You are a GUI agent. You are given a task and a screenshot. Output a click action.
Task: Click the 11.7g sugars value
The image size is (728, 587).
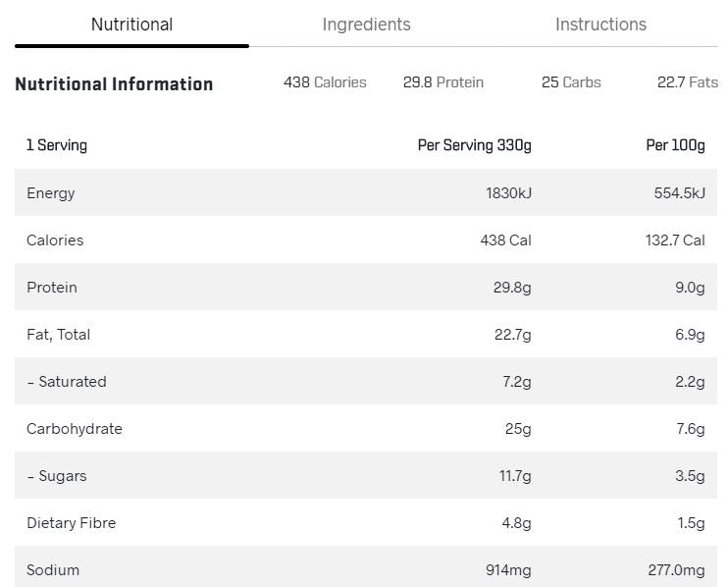(515, 476)
